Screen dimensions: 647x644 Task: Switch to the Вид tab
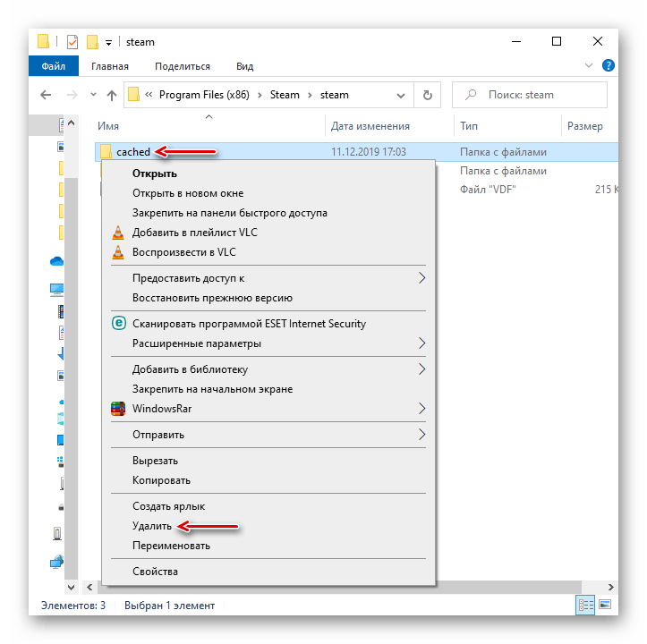click(x=244, y=66)
